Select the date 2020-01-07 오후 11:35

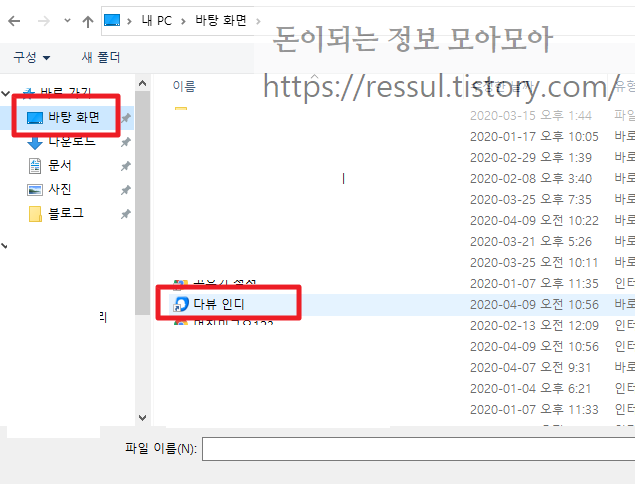[534, 284]
